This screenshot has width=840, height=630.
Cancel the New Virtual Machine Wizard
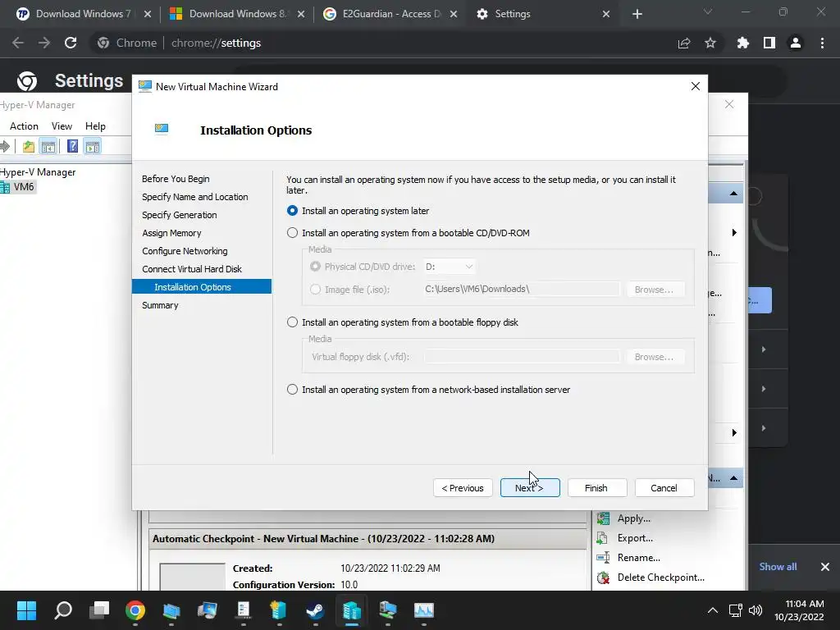coord(664,488)
